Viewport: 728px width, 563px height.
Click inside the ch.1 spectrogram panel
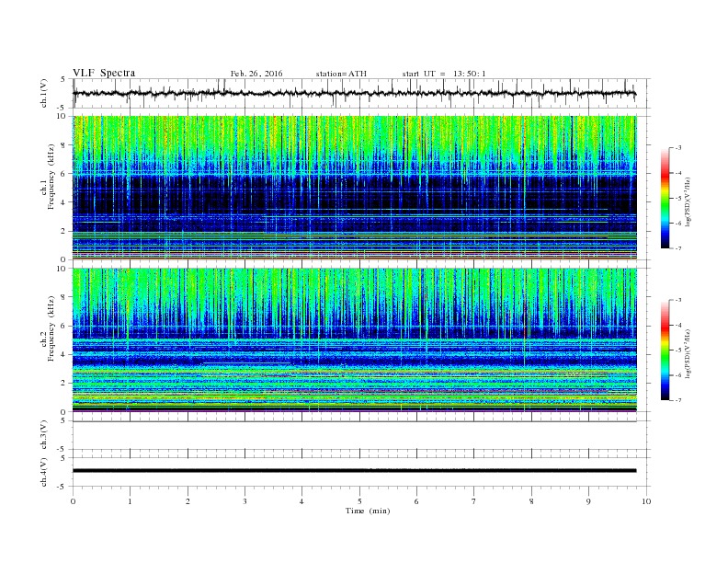pos(355,188)
